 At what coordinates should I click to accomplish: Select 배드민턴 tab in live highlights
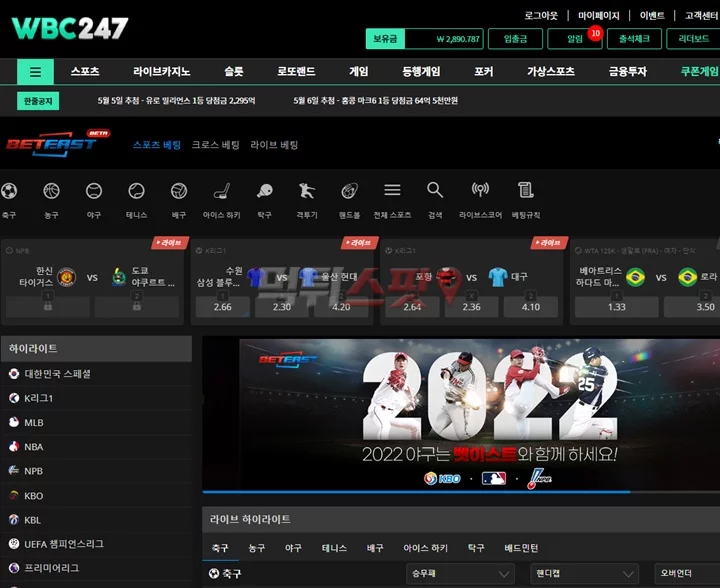tap(521, 548)
